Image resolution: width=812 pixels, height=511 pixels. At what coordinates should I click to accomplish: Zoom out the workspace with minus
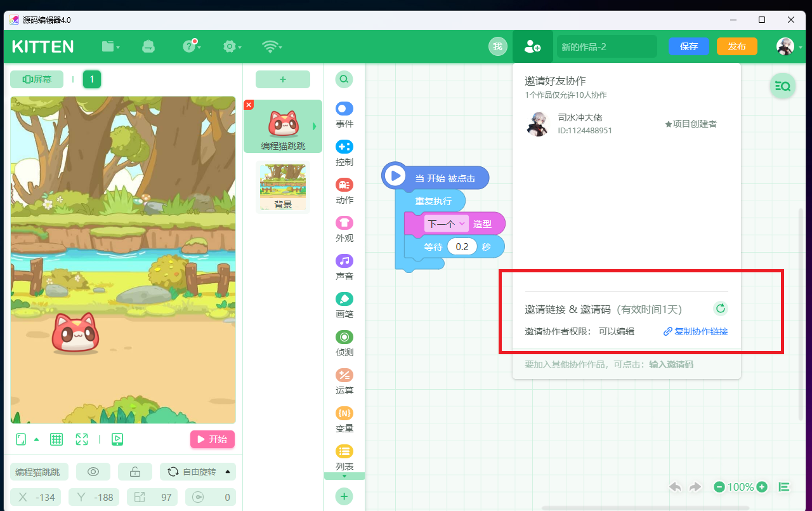click(719, 487)
